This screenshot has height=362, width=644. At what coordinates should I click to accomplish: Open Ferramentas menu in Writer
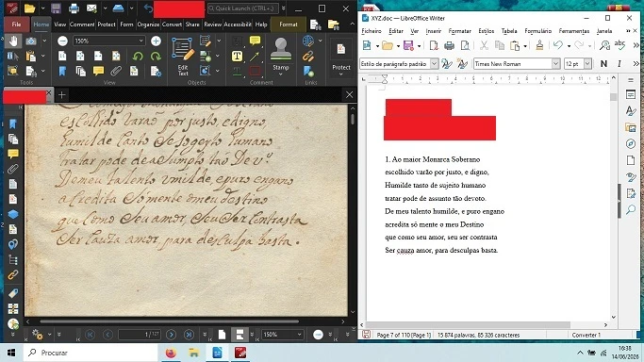point(574,31)
